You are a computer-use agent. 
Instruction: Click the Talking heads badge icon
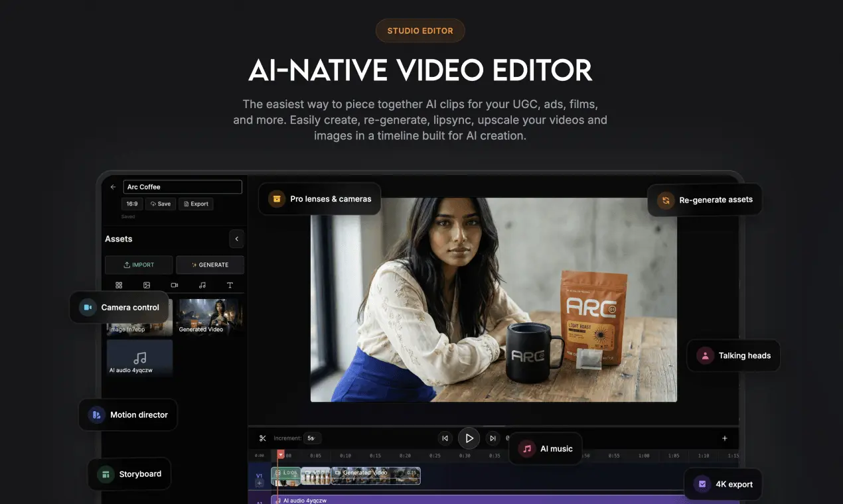(705, 355)
